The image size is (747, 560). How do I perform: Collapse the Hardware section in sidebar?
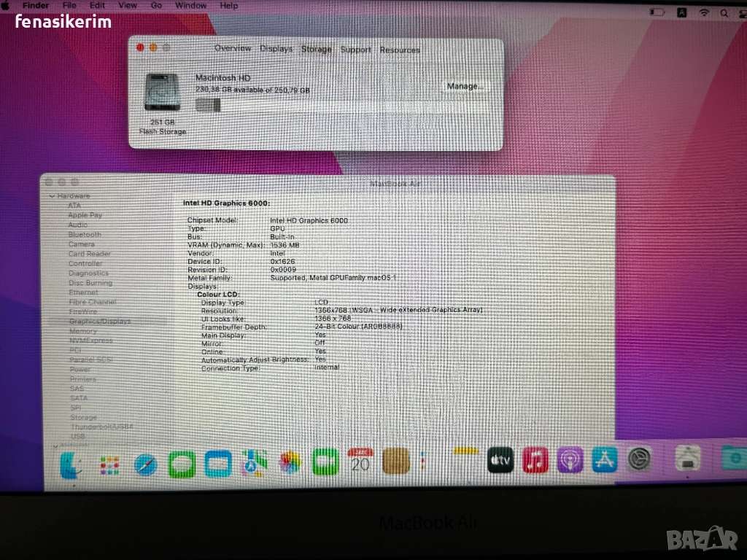point(52,196)
